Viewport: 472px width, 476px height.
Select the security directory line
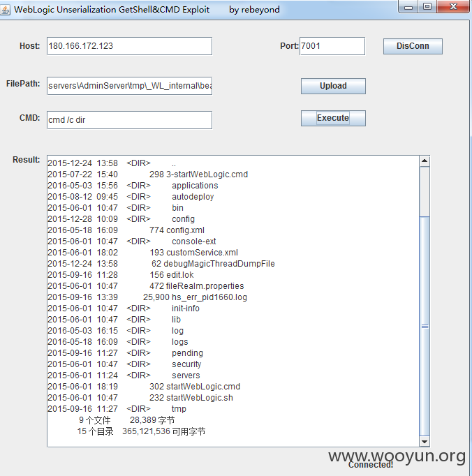(x=124, y=364)
